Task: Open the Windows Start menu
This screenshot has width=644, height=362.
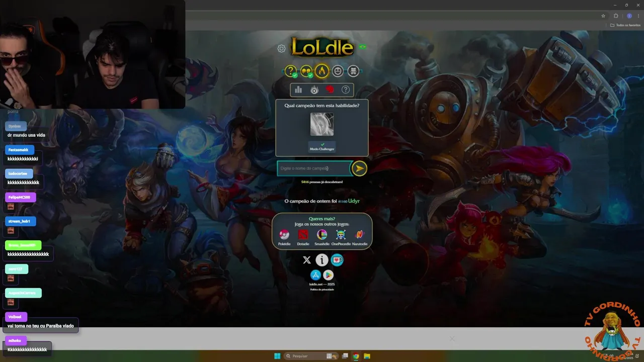Action: pyautogui.click(x=277, y=356)
